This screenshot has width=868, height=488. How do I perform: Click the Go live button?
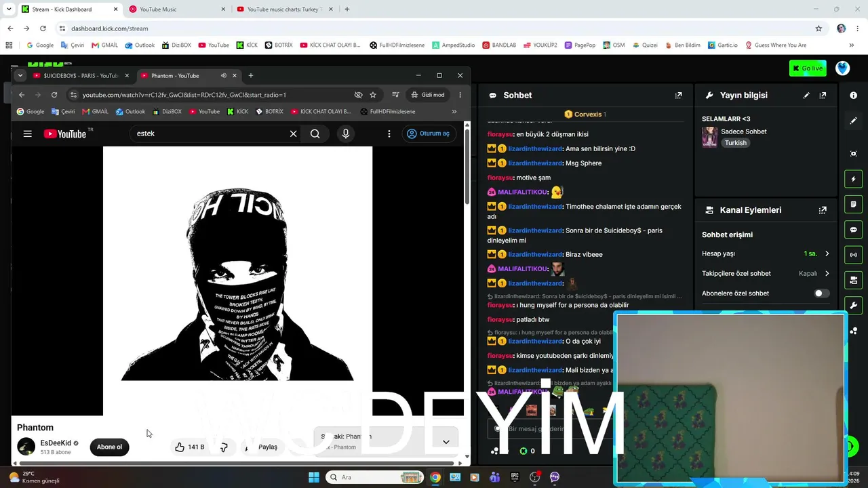pyautogui.click(x=808, y=68)
